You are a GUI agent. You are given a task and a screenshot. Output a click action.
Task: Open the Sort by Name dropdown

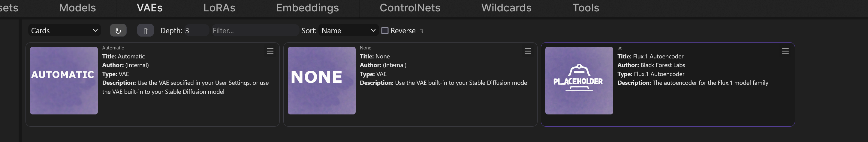point(348,31)
